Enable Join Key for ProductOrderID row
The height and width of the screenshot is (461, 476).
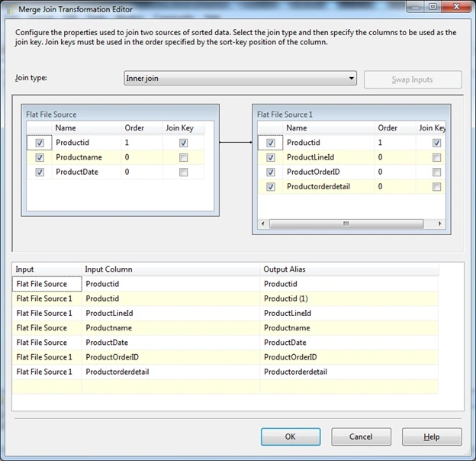tap(436, 172)
